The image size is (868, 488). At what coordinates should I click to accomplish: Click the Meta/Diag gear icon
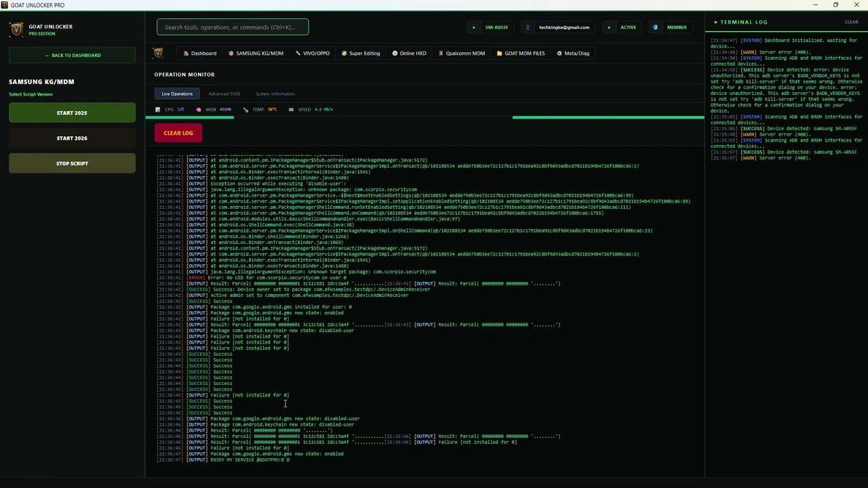pyautogui.click(x=559, y=54)
